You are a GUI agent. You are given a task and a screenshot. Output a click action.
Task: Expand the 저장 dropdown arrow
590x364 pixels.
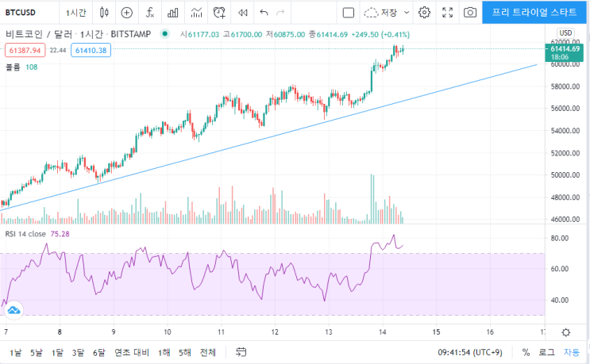(407, 13)
